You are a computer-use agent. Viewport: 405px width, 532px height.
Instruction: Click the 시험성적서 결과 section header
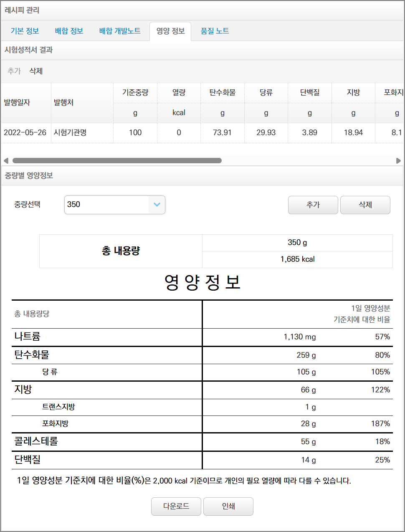tap(28, 50)
